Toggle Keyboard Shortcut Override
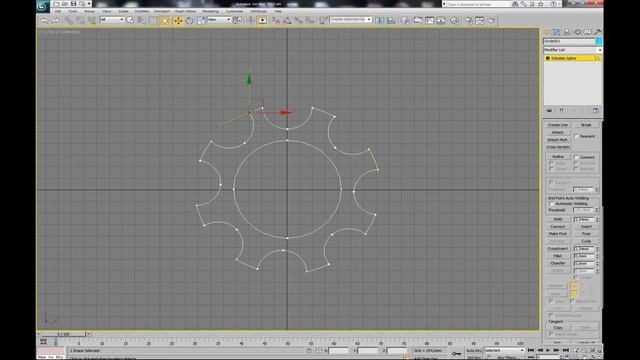The width and height of the screenshot is (640, 360). pos(262,20)
